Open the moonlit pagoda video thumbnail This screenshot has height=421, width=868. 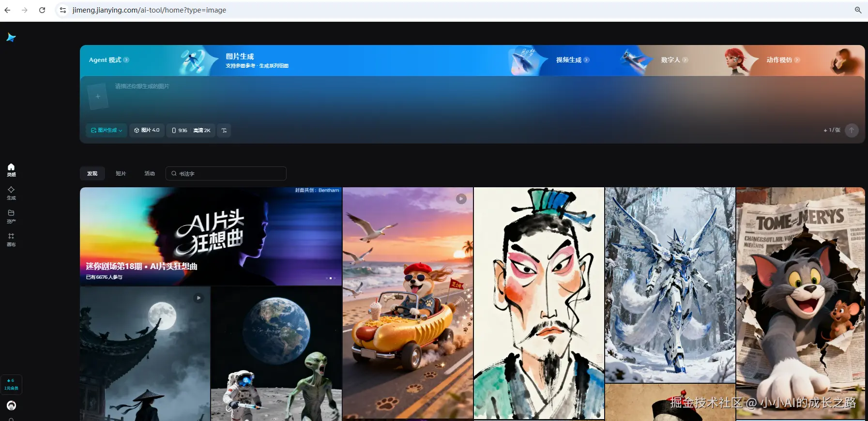click(x=145, y=354)
